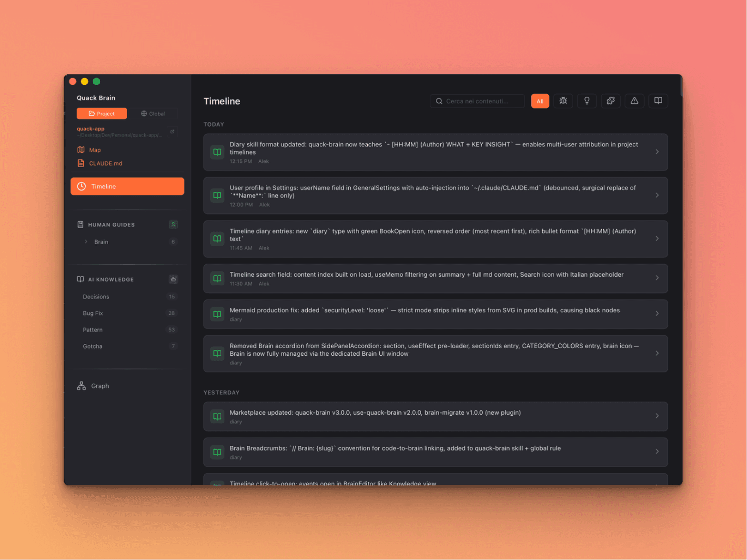
Task: Click the window scrollbar at right edge
Action: [681, 86]
